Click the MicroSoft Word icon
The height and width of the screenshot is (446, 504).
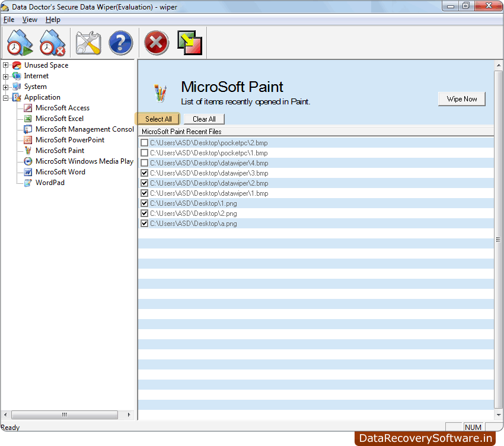coord(28,172)
